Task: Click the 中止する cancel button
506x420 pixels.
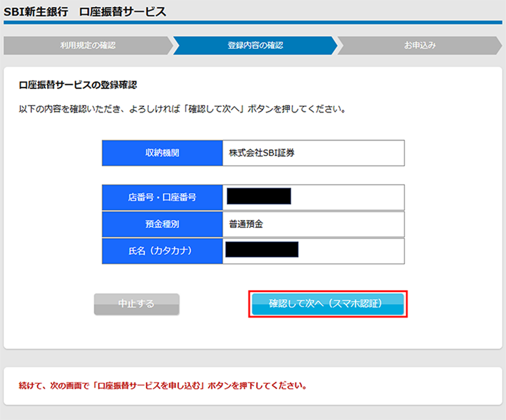Action: coord(137,304)
